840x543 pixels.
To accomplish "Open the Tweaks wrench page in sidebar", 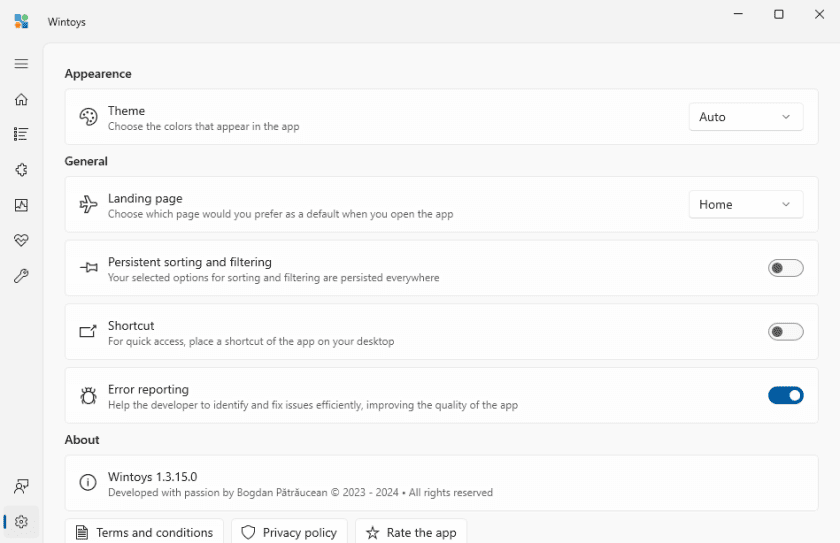I will (21, 276).
